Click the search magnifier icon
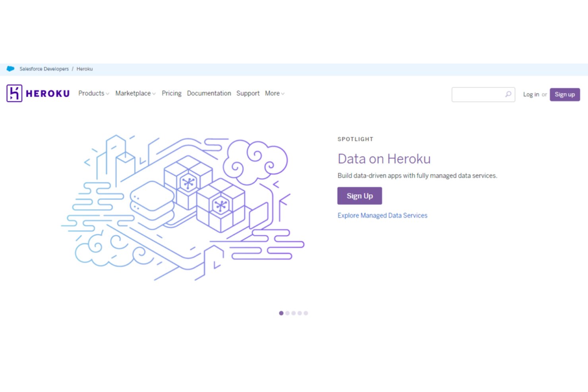This screenshot has width=588, height=392. (508, 94)
